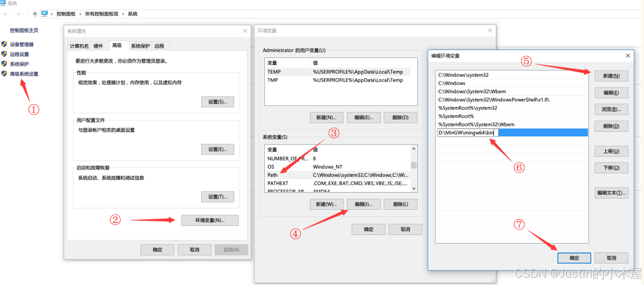This screenshot has height=285, width=644.
Task: Click 删除(D) in 编辑环境变量
Action: pos(611,126)
